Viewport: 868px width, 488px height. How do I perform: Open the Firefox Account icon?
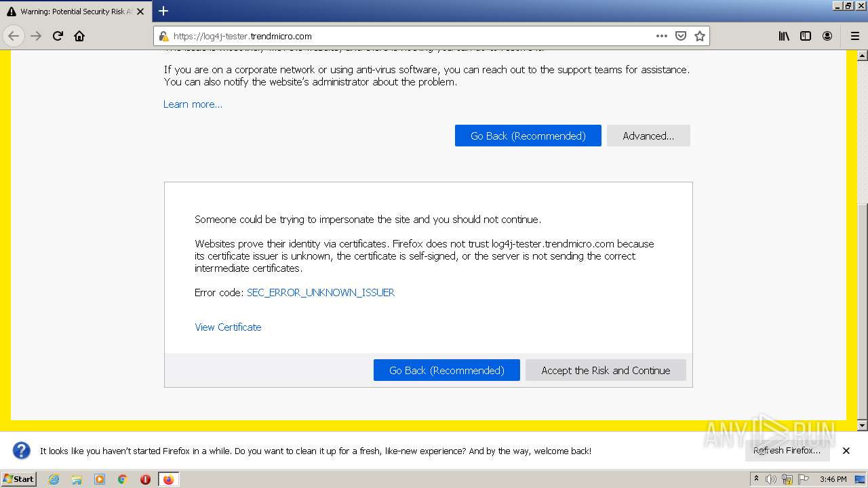coord(827,36)
